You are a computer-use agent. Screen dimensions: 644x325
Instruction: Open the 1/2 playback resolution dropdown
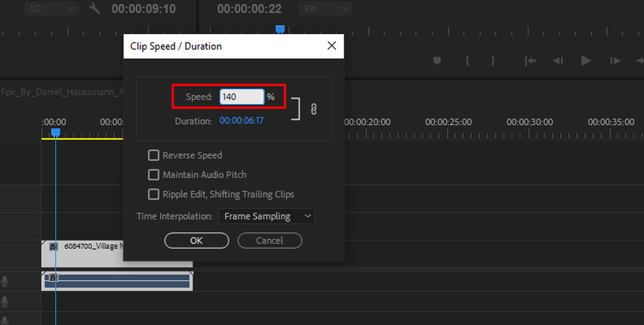pos(51,8)
